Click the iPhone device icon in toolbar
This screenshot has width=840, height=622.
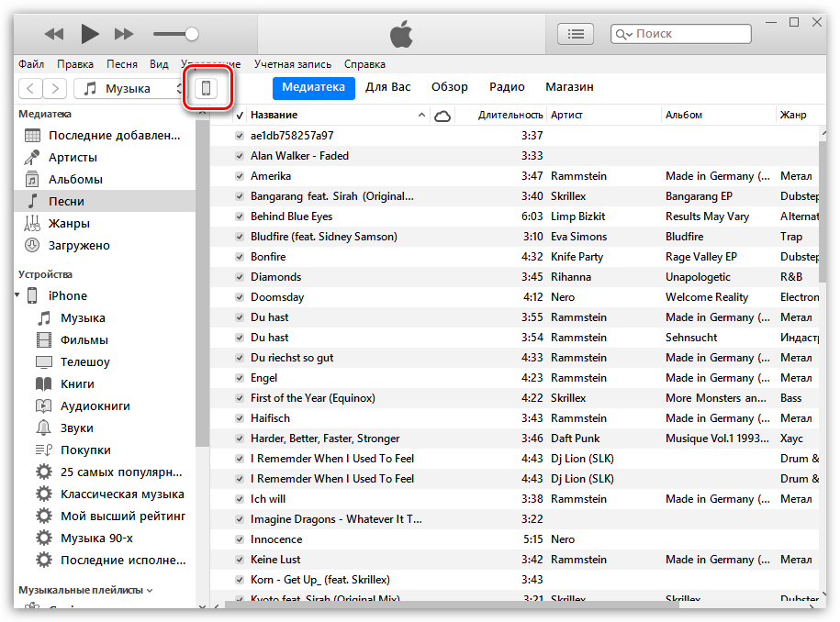click(x=207, y=88)
